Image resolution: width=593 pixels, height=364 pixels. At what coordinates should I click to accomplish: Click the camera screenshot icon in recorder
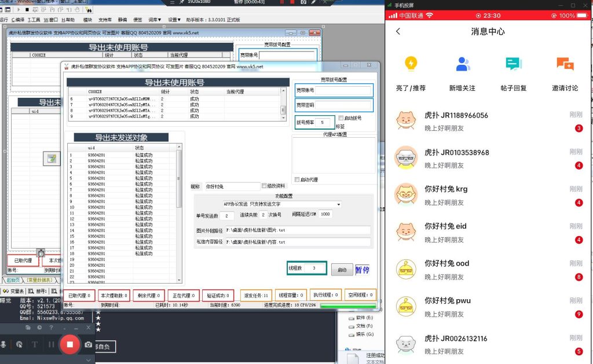[x=89, y=344]
